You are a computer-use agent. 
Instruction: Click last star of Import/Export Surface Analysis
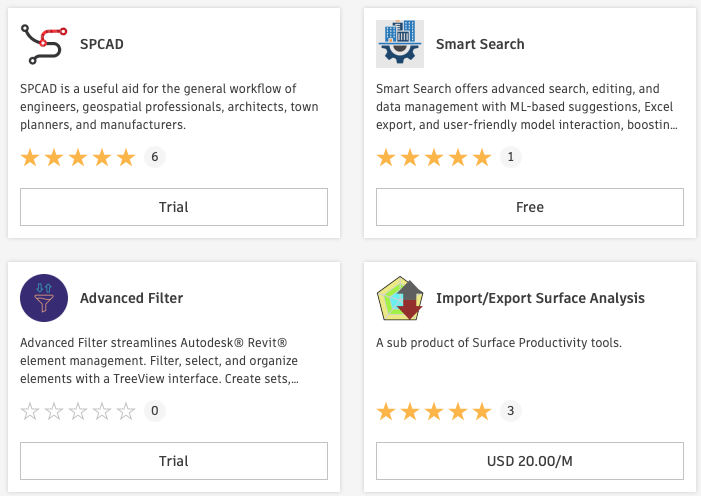pyautogui.click(x=482, y=411)
